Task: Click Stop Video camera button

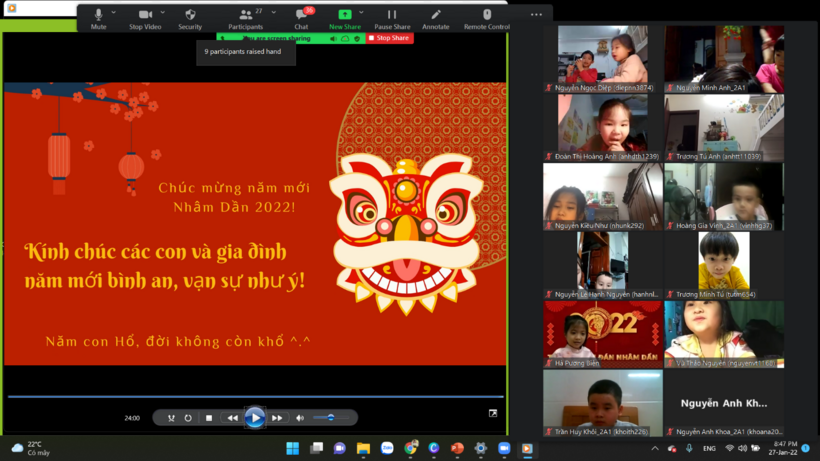Action: click(x=145, y=19)
